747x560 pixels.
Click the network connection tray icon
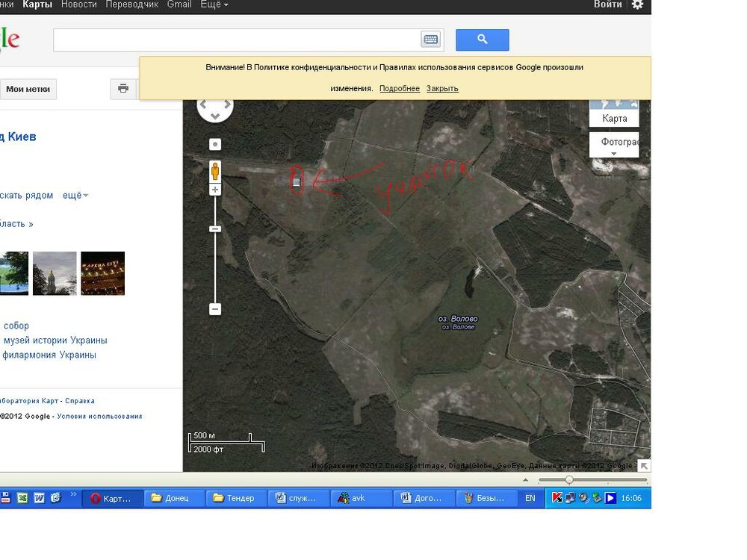click(x=570, y=498)
